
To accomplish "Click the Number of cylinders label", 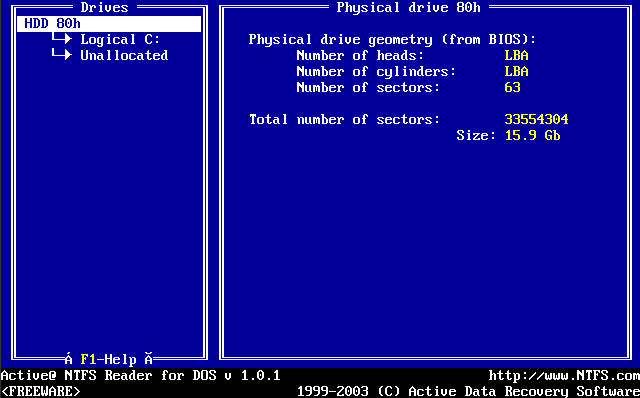I will pyautogui.click(x=376, y=71).
